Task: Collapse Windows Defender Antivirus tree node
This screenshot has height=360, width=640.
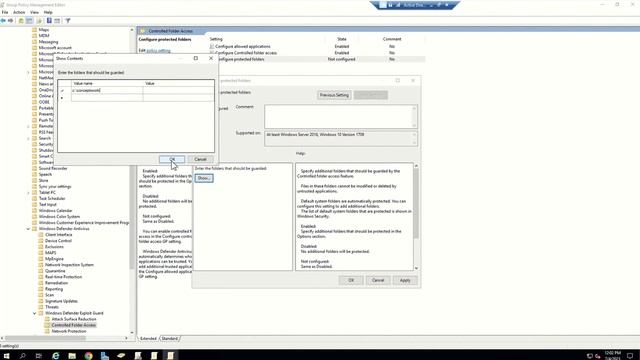Action: 28,229
